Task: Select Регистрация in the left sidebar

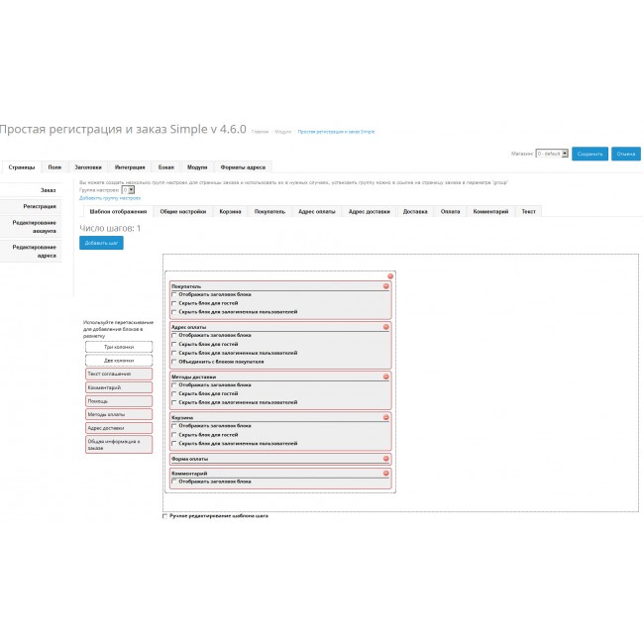Action: click(x=39, y=206)
